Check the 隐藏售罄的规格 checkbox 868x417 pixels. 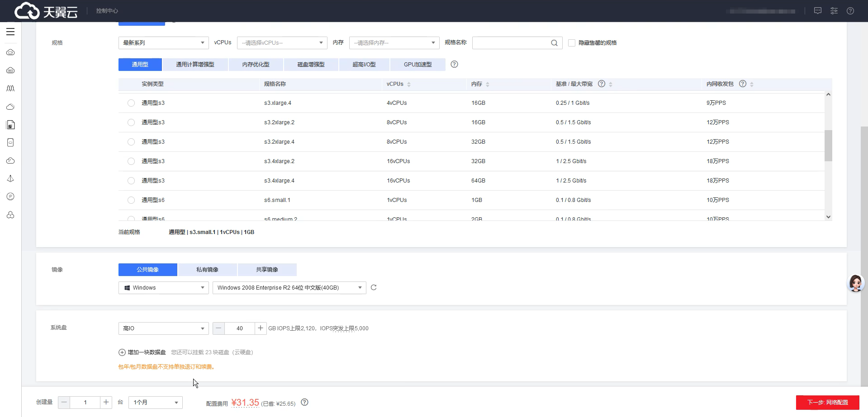pos(571,42)
